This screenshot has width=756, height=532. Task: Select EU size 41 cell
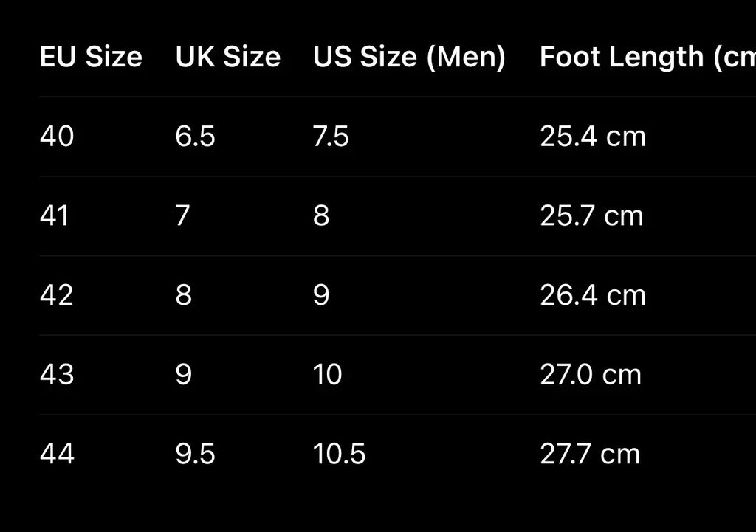point(55,216)
